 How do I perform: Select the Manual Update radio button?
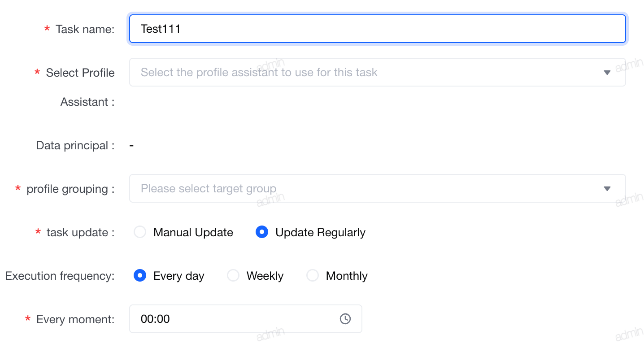(x=140, y=232)
